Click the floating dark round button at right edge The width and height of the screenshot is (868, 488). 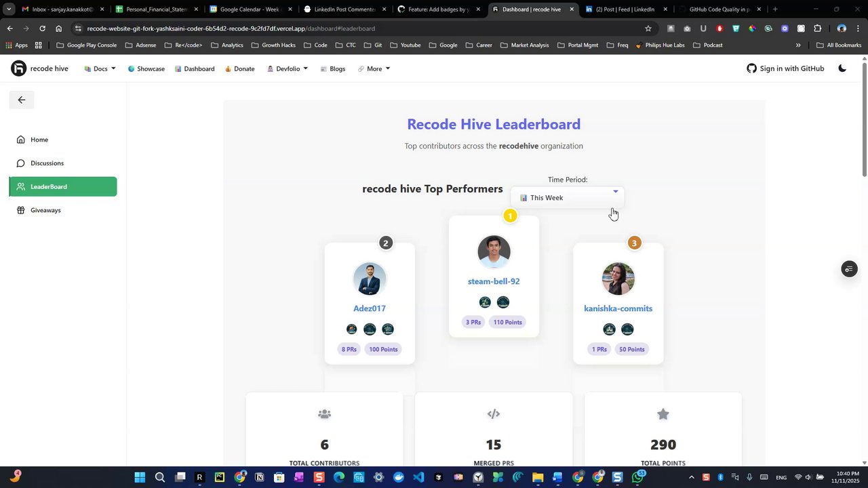pos(849,269)
